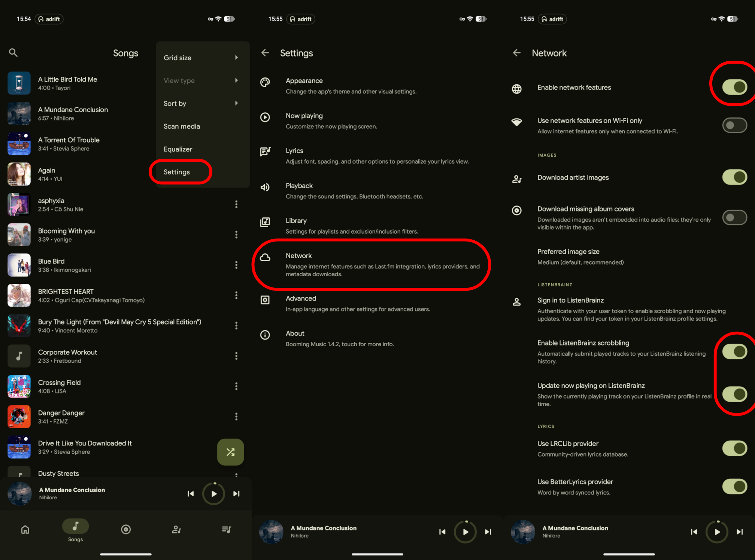
Task: Choose Settings in the overflow menu
Action: 203,172
